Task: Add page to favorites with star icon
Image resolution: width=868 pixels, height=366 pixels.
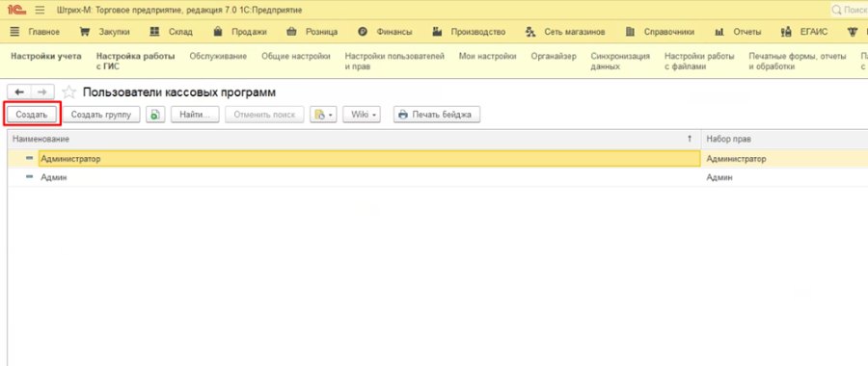Action: pyautogui.click(x=68, y=91)
